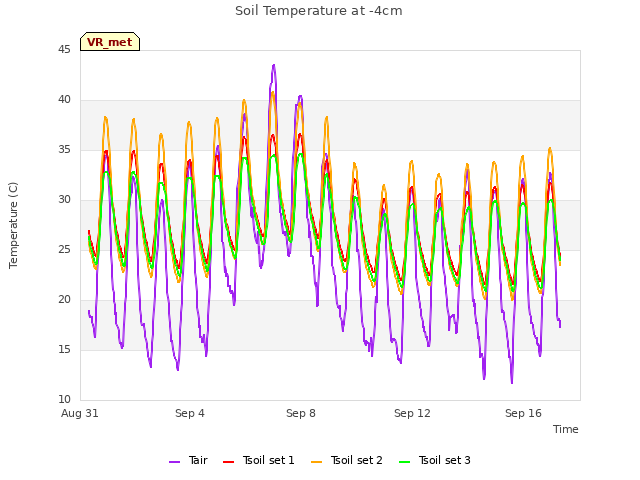The image size is (640, 480).
Task: Click the purple Tair legend color marker
Action: click(x=175, y=462)
